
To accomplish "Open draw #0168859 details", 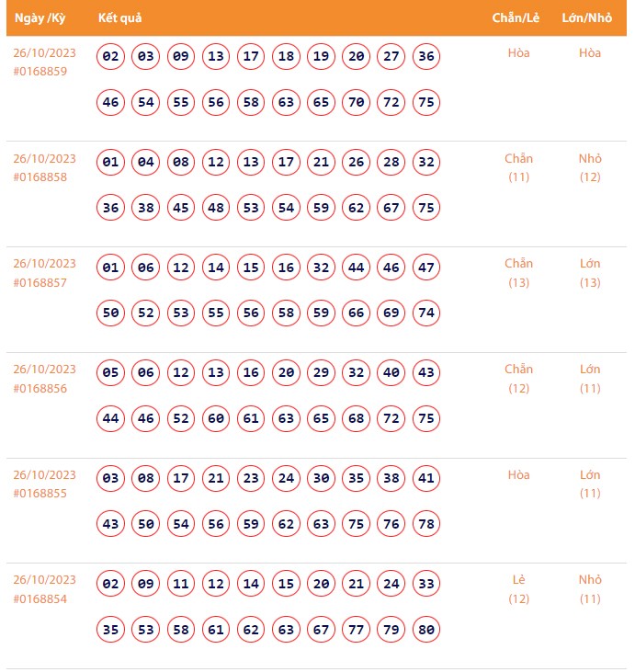I will [x=40, y=72].
